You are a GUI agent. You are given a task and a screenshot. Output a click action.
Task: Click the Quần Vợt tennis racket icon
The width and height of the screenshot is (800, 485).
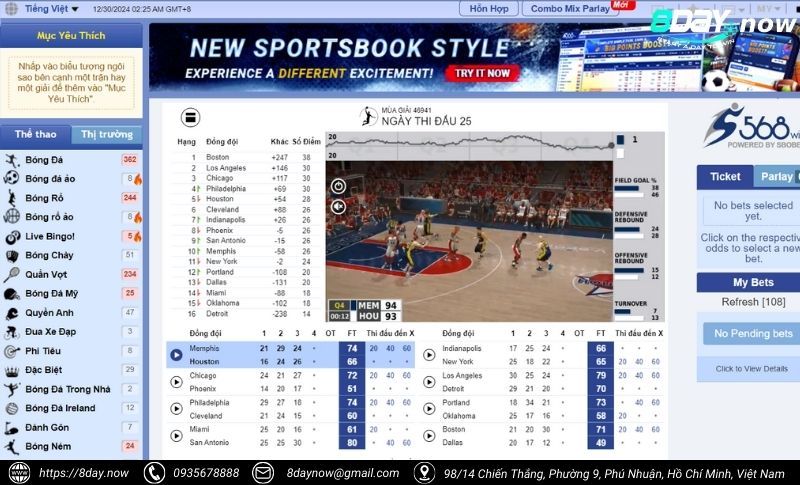(11, 274)
